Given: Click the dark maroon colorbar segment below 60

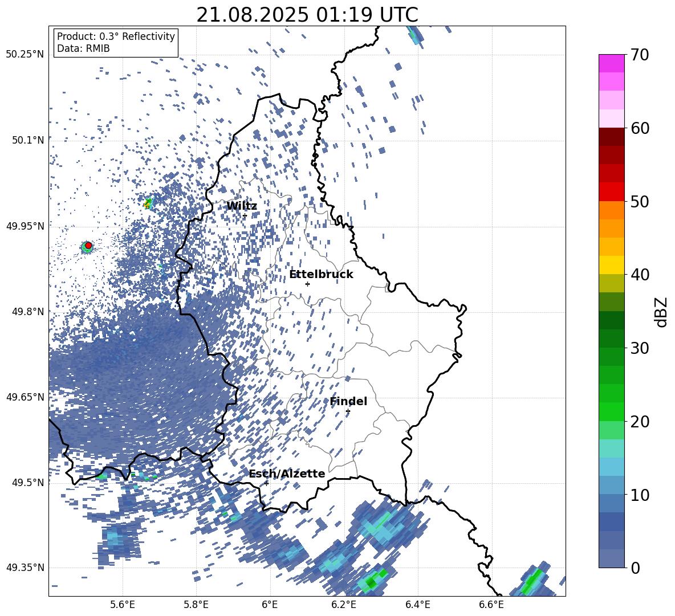Looking at the screenshot, I should point(611,137).
